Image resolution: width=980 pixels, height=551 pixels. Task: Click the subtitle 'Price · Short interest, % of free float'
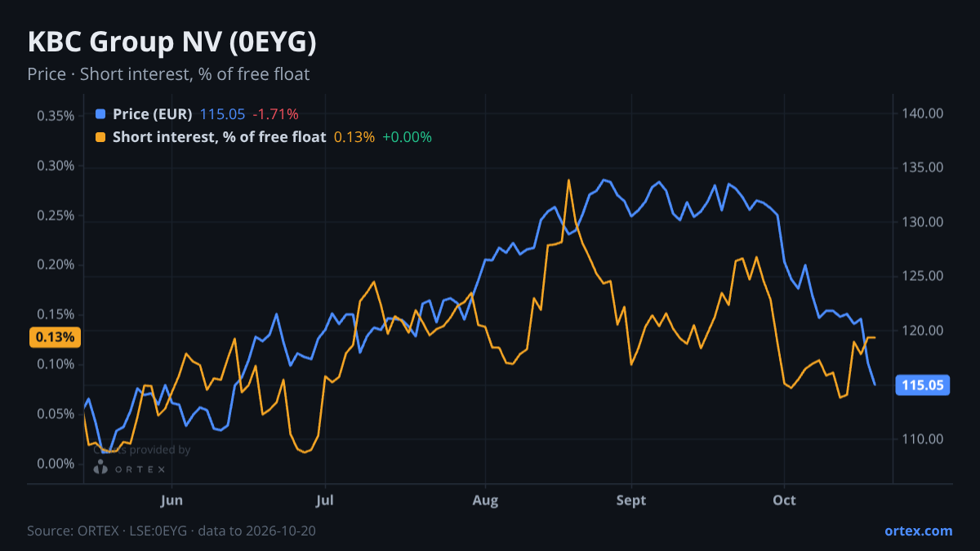coord(168,74)
